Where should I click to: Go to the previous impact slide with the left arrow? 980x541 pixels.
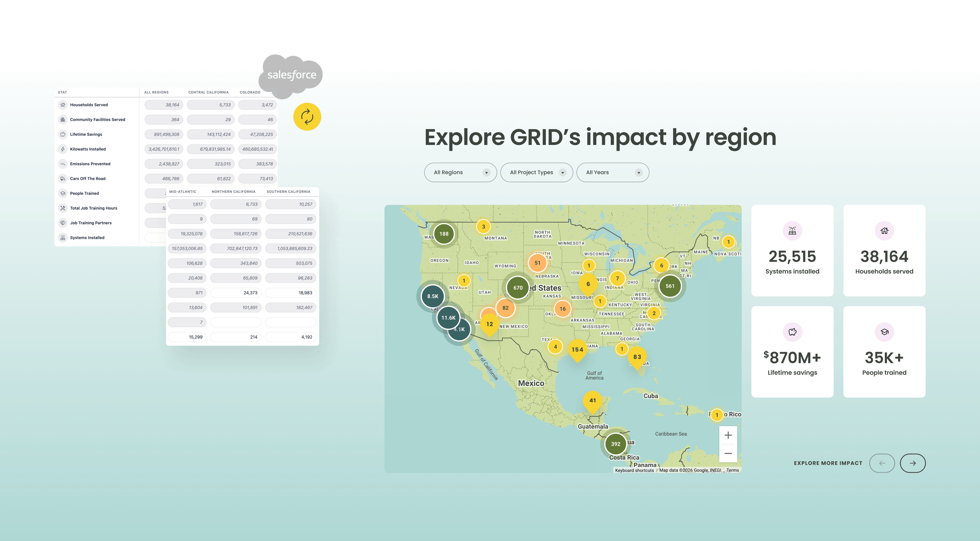pos(882,463)
